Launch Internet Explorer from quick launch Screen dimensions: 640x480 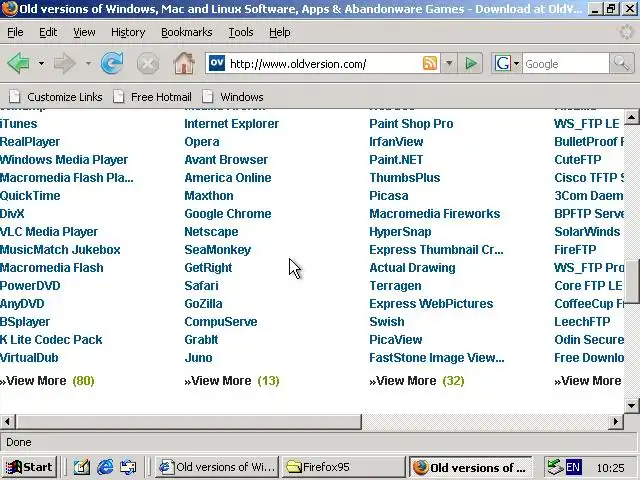point(105,467)
